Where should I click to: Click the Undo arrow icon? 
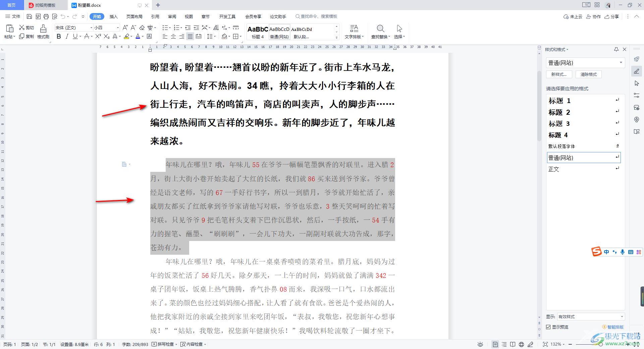[x=63, y=16]
